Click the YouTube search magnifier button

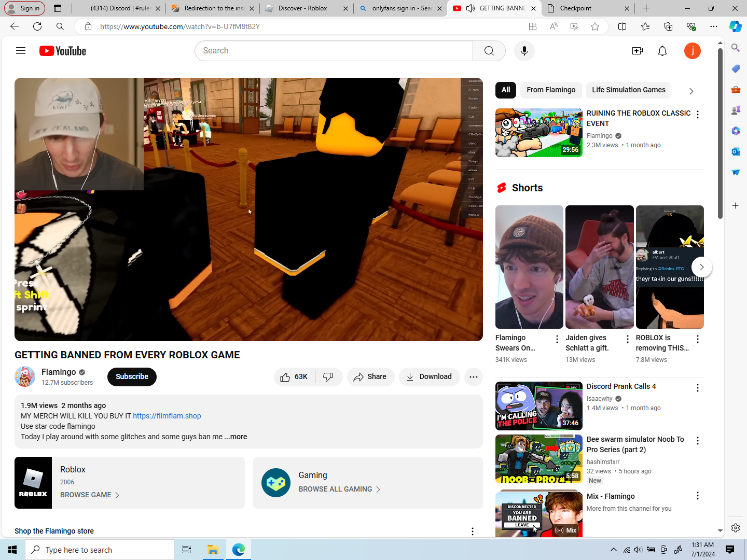pos(489,51)
